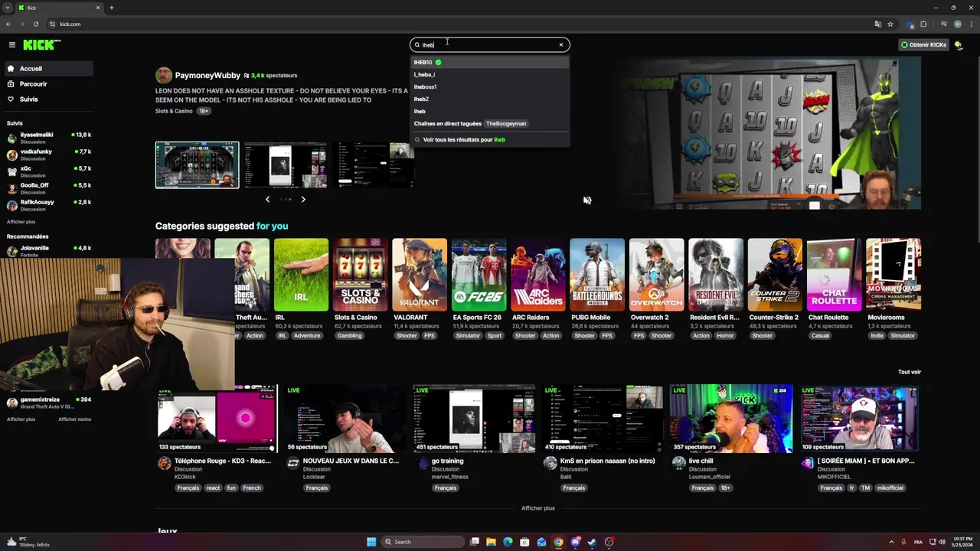Open Suivis in the sidebar
Image resolution: width=980 pixels, height=551 pixels.
click(47, 99)
